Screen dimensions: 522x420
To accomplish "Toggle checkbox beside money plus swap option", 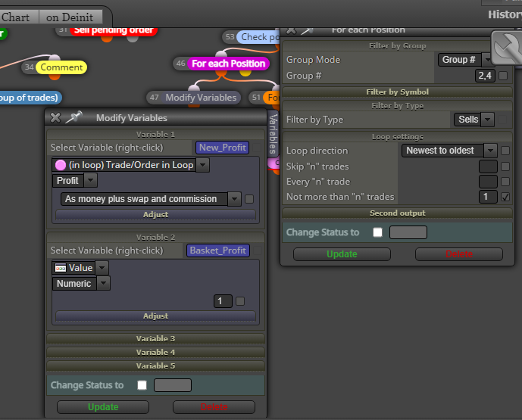I will coord(249,199).
